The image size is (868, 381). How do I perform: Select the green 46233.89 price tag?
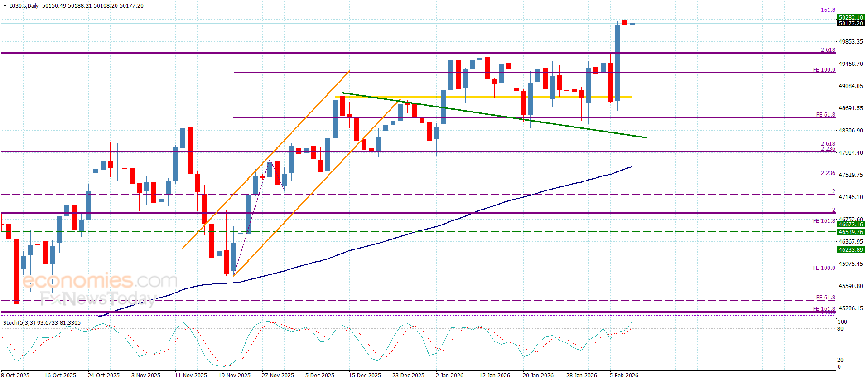pos(851,250)
